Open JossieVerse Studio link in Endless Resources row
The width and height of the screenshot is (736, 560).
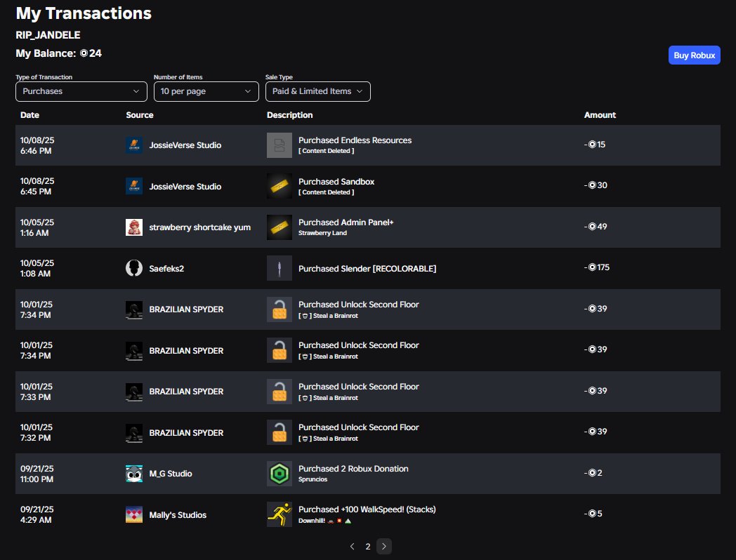coord(185,145)
